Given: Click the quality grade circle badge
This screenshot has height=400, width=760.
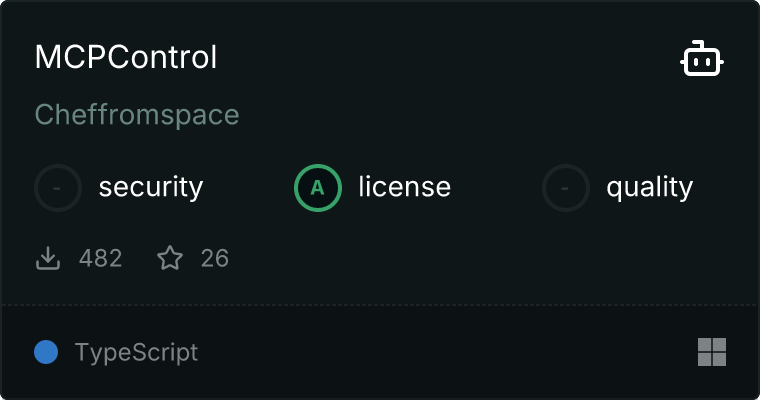Looking at the screenshot, I should [566, 187].
